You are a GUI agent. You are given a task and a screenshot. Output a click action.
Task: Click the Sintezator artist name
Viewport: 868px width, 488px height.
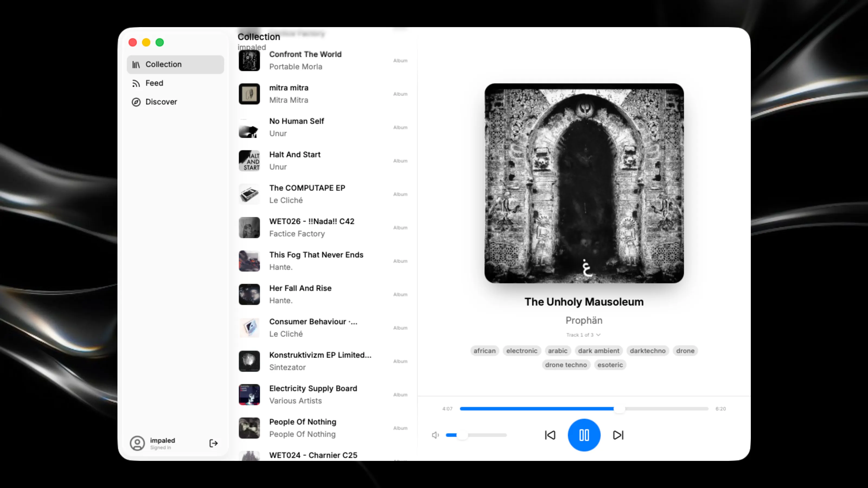click(288, 367)
